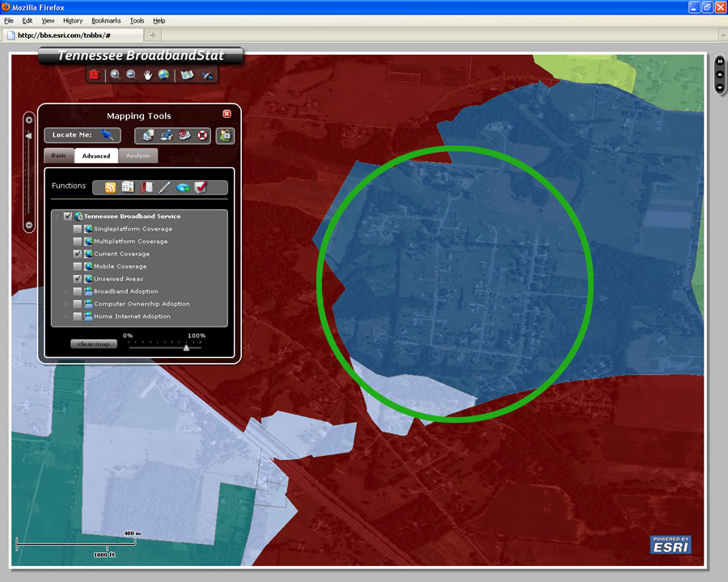The image size is (728, 582).
Task: Open the red toolbox icon
Action: pos(94,74)
